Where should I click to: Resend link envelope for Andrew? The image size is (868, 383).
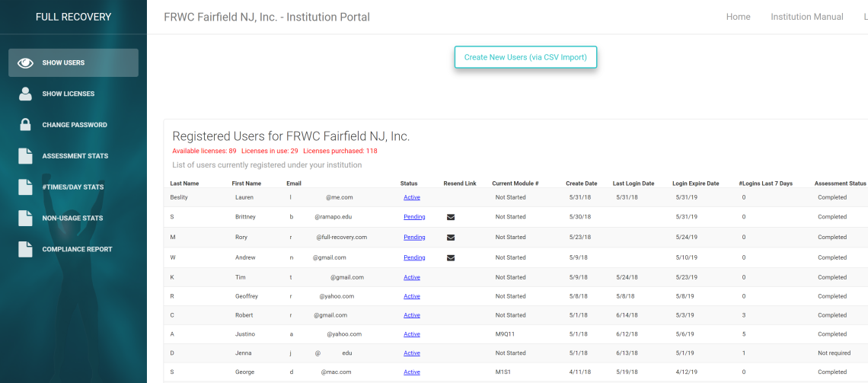(451, 258)
